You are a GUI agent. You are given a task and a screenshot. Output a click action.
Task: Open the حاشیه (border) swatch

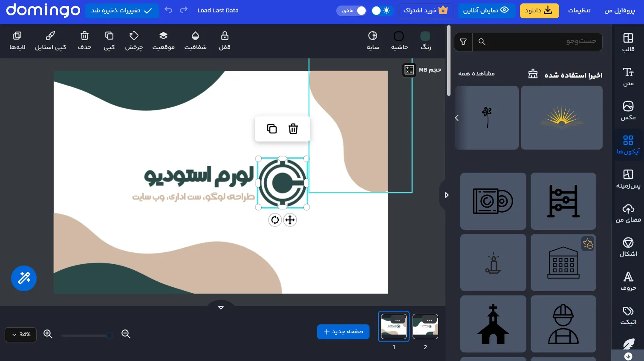point(399,36)
